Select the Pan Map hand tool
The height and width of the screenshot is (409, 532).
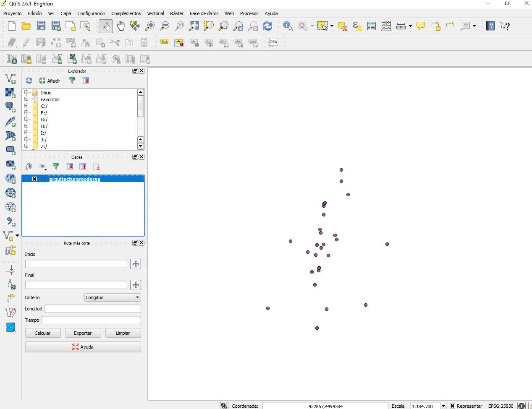[x=121, y=26]
